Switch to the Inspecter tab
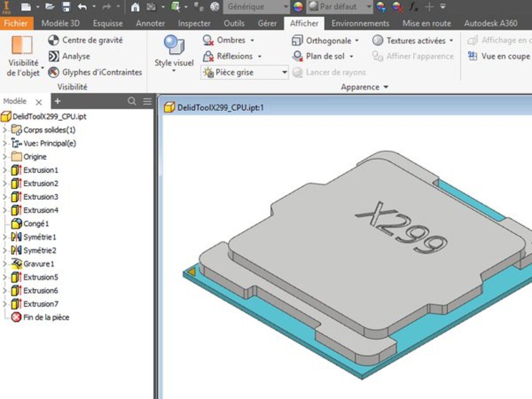The image size is (532, 399). pos(194,23)
